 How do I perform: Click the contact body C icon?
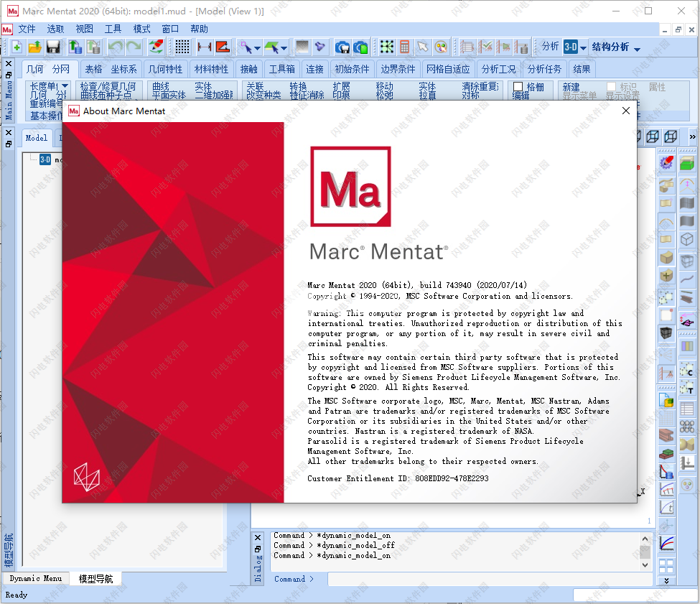[687, 370]
